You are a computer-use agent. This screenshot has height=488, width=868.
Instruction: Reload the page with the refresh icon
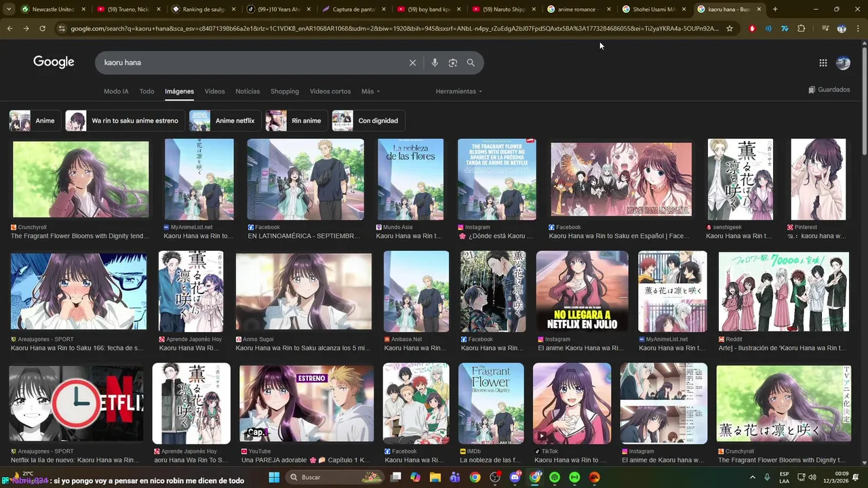[42, 28]
